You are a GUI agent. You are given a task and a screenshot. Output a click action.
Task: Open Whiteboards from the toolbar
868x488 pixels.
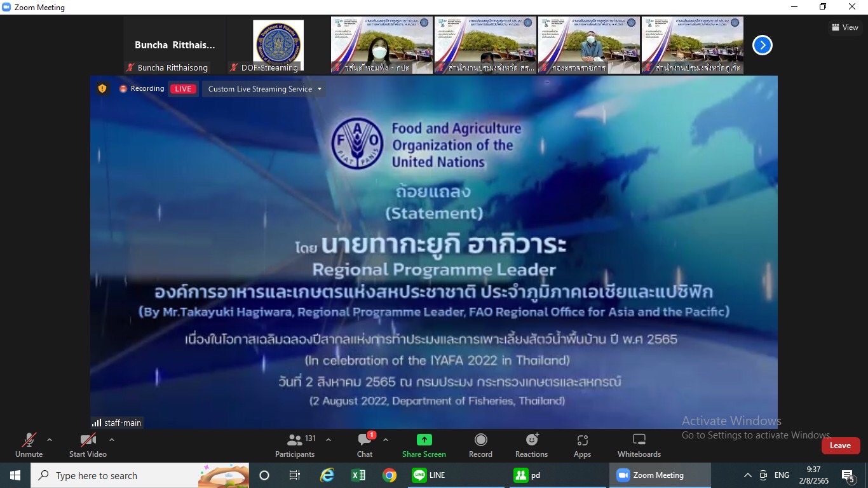coord(639,445)
